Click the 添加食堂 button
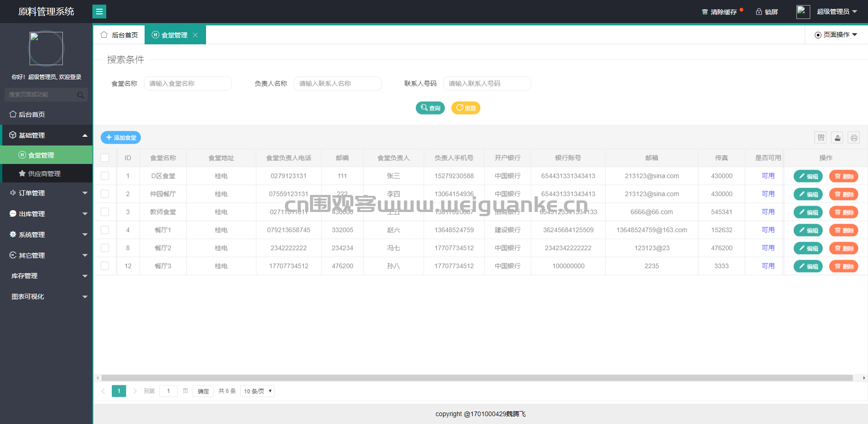Viewport: 868px width, 424px height. [x=121, y=138]
